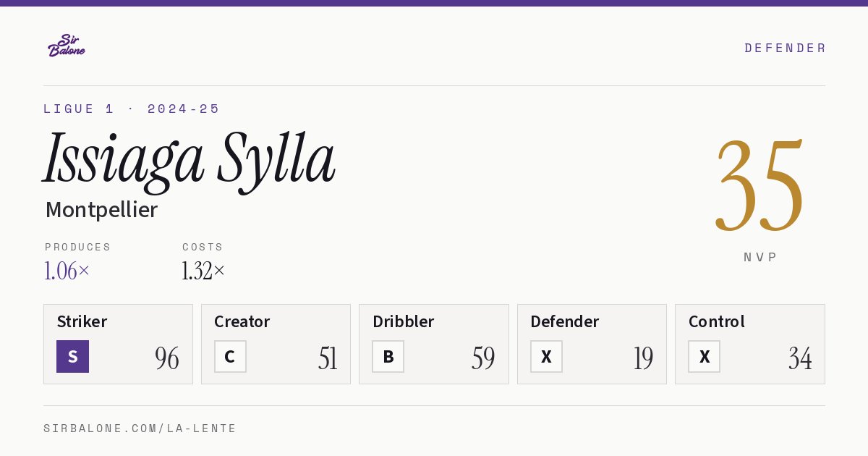Click the player name Issiaga Sylla
Image resolution: width=868 pixels, height=456 pixels.
[x=190, y=159]
